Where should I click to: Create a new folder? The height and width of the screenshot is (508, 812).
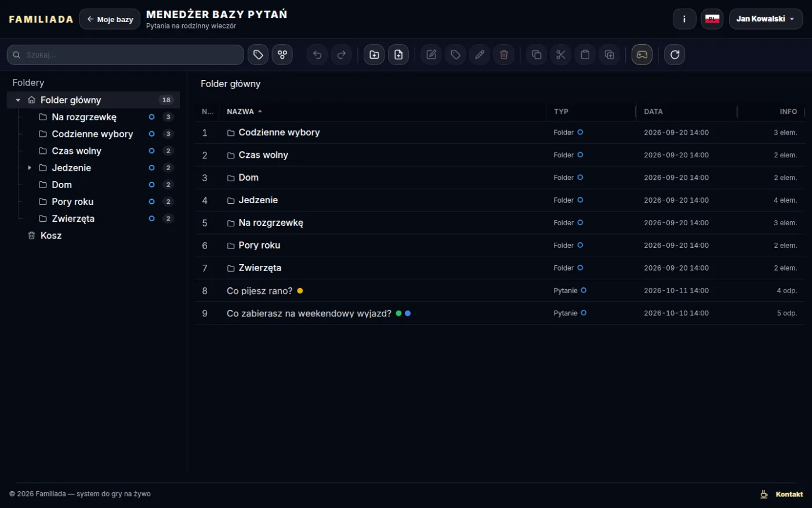tap(374, 55)
